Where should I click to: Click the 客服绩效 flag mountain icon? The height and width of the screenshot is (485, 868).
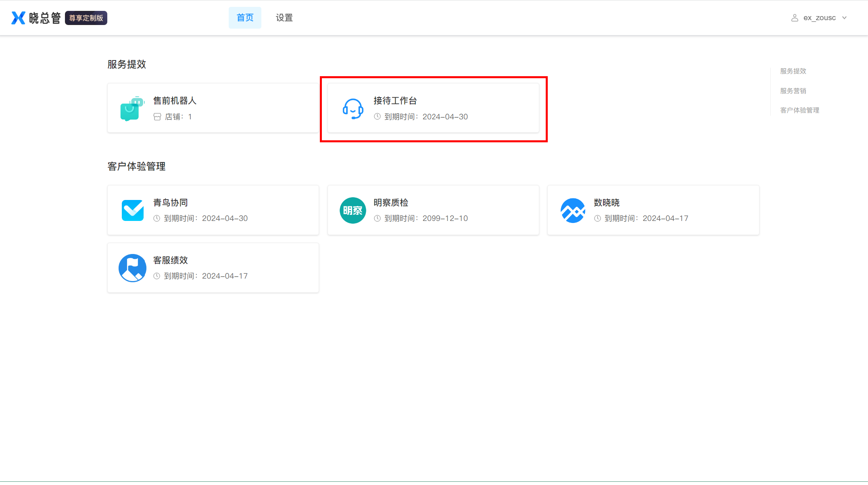[x=132, y=268]
